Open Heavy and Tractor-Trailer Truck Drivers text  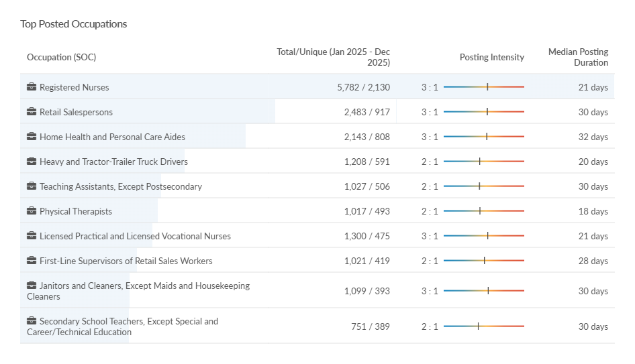coord(113,162)
